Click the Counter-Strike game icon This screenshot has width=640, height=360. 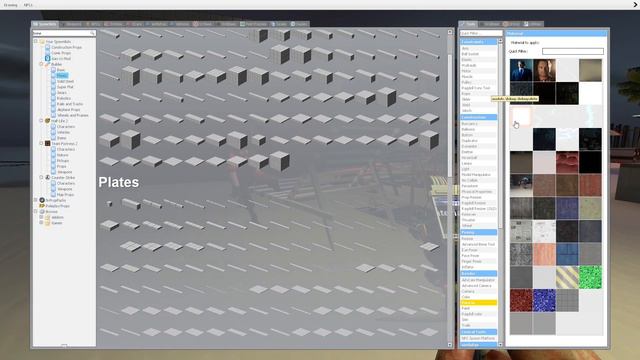(x=47, y=178)
